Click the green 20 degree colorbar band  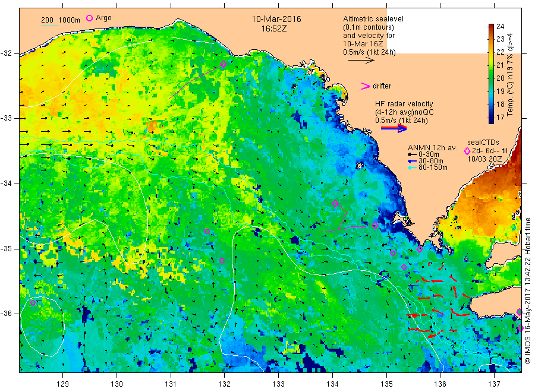pos(491,78)
